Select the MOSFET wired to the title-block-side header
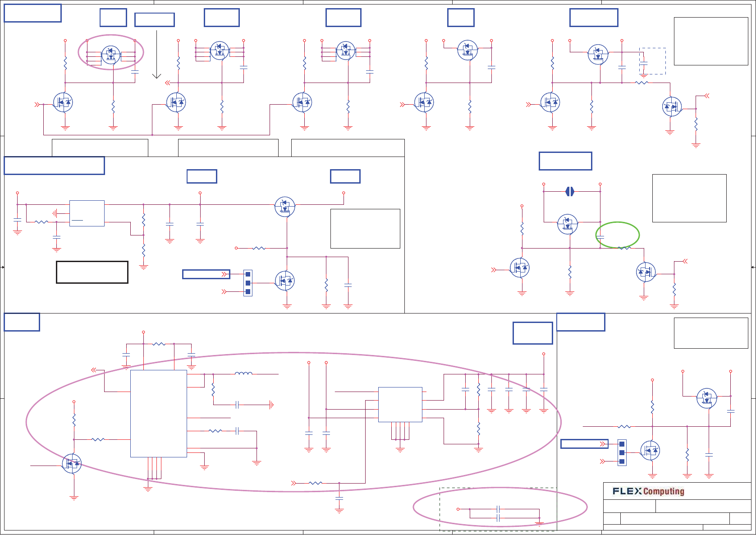Viewport: 756px width, 535px height. pos(651,450)
